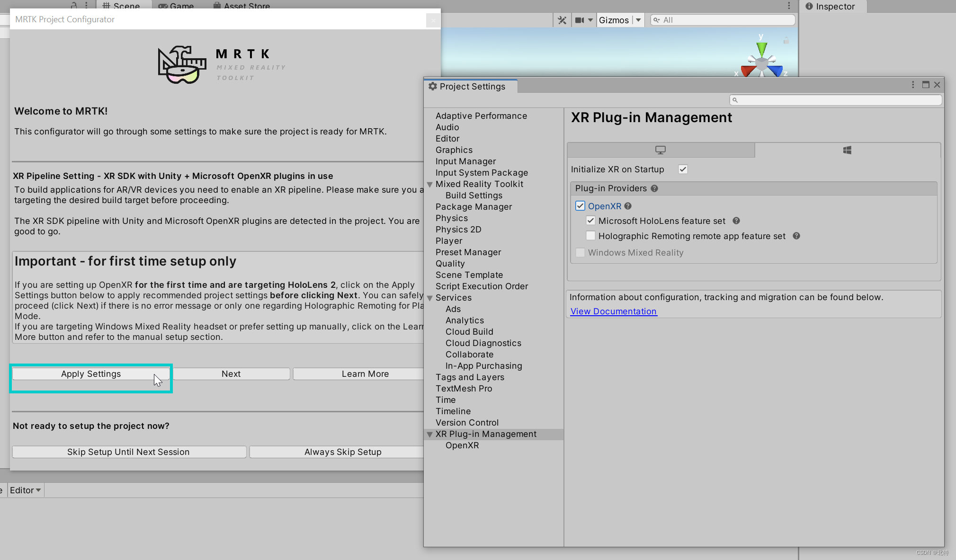Select Adaptive Performance settings
The height and width of the screenshot is (560, 956).
click(481, 116)
